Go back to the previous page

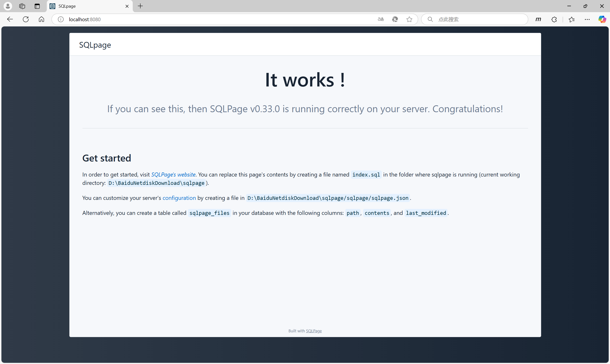point(10,19)
